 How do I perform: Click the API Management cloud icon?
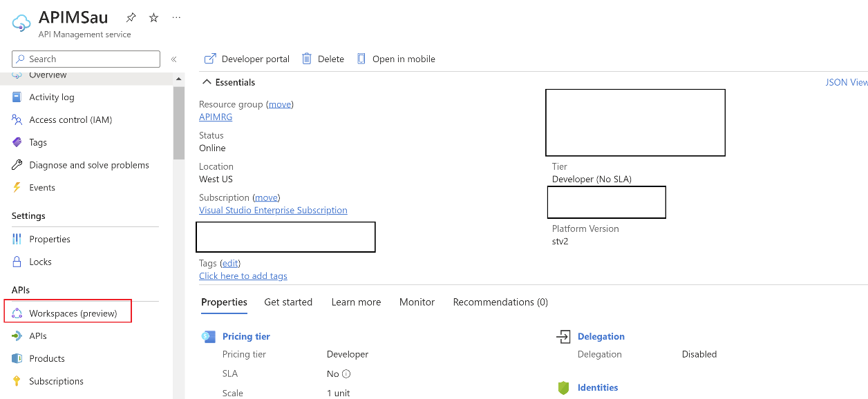(x=21, y=23)
